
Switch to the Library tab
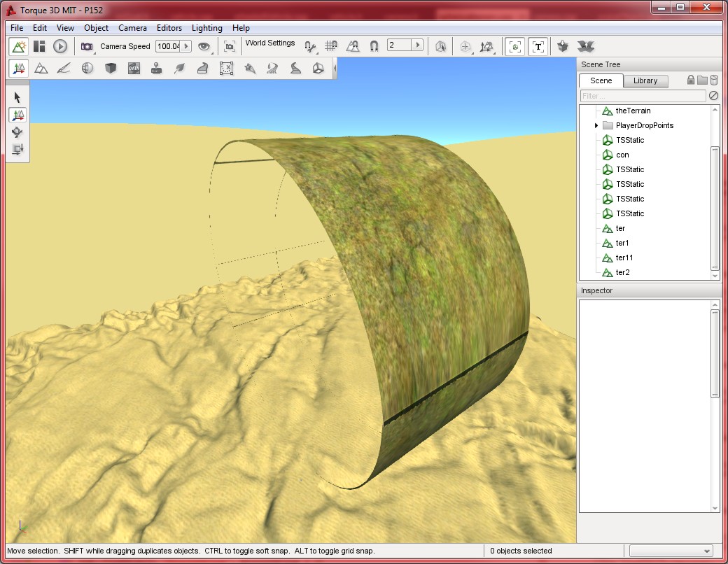coord(645,80)
